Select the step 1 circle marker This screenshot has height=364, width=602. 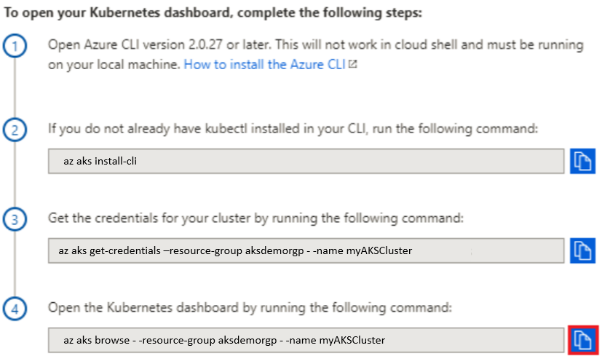click(x=15, y=46)
